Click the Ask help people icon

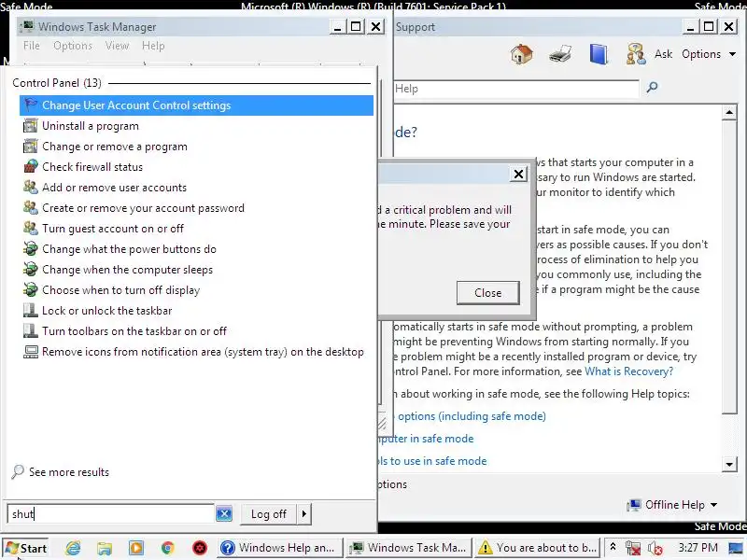(x=636, y=54)
